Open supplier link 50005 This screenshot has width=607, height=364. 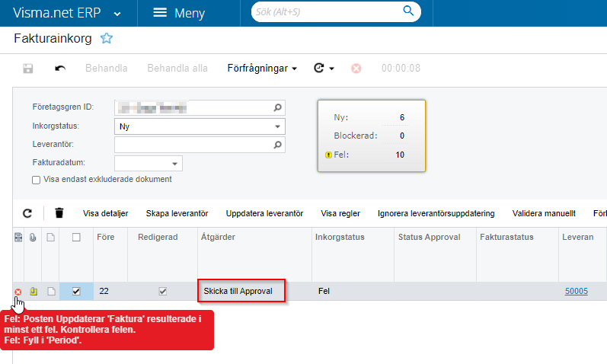pyautogui.click(x=576, y=291)
